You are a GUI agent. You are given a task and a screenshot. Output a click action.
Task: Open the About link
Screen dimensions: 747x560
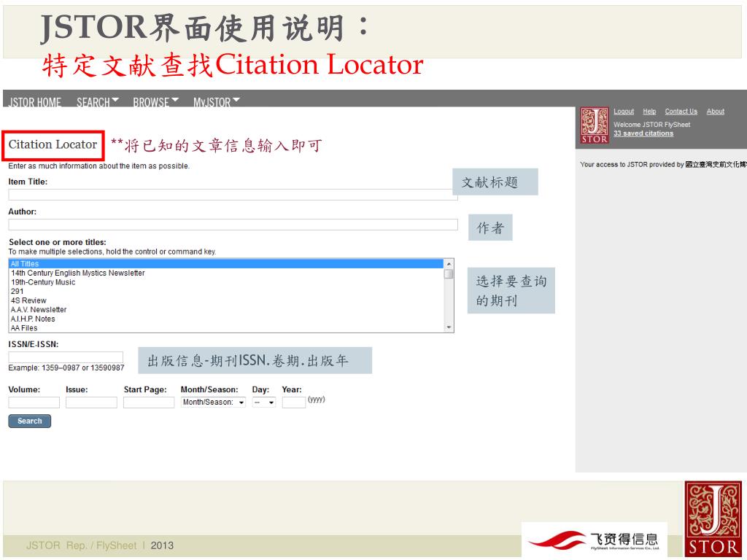click(716, 112)
